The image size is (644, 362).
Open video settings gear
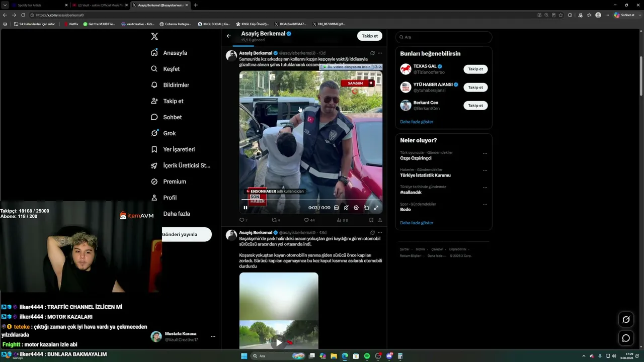pyautogui.click(x=356, y=208)
